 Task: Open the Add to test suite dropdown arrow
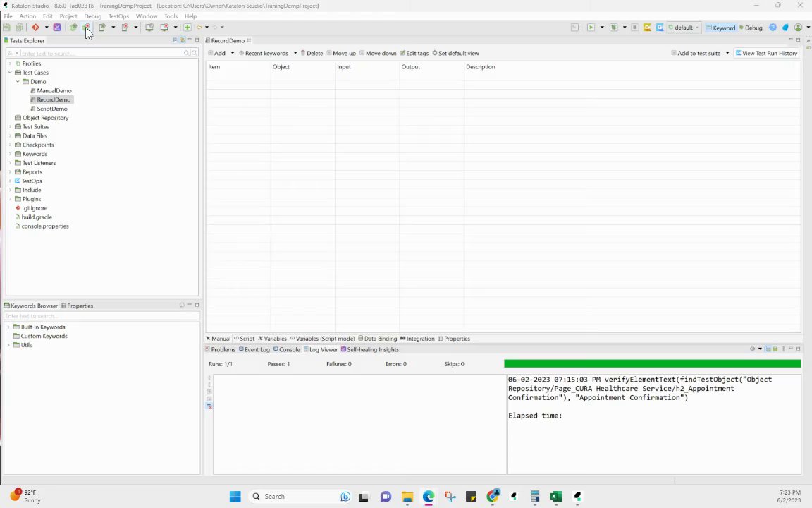[x=727, y=53]
